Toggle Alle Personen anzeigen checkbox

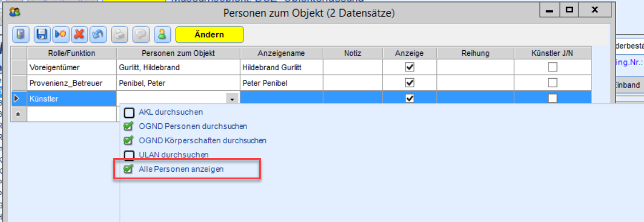pyautogui.click(x=129, y=169)
